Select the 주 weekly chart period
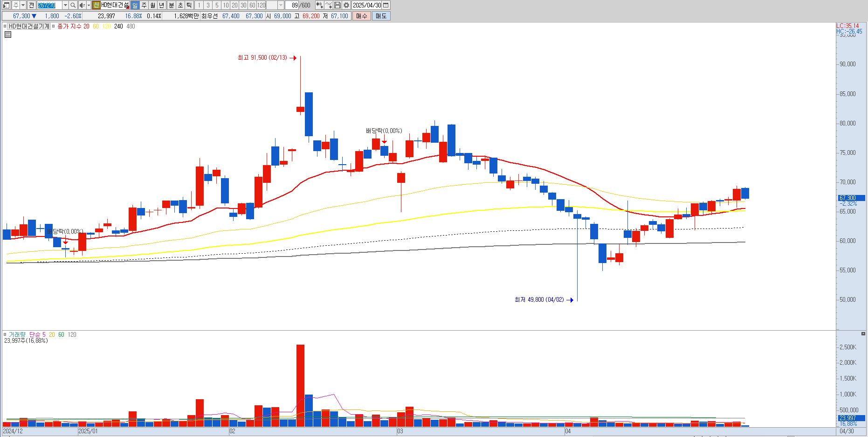Image resolution: width=868 pixels, height=437 pixels. [x=144, y=5]
